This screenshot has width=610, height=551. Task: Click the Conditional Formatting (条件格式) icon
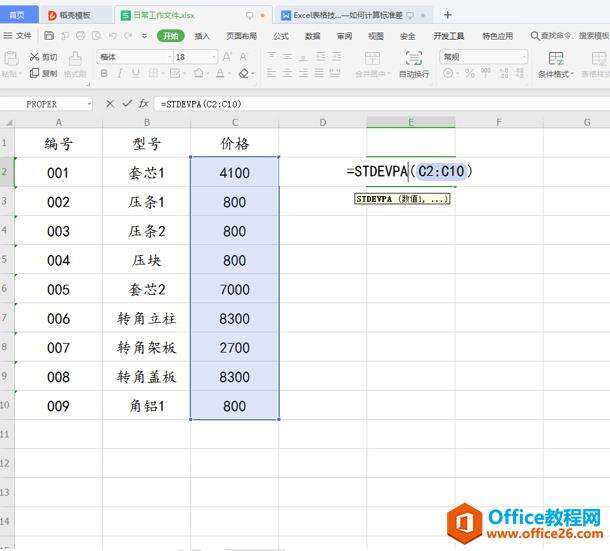[x=556, y=59]
